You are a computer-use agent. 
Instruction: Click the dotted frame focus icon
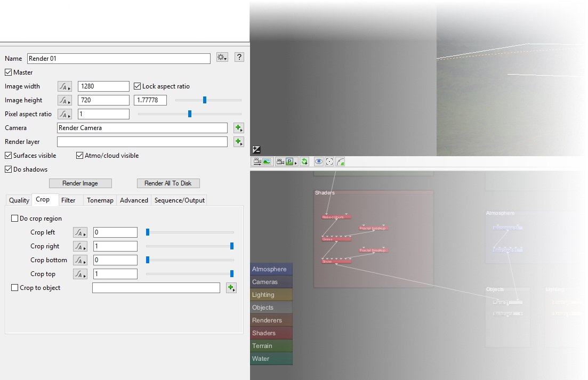pyautogui.click(x=329, y=162)
